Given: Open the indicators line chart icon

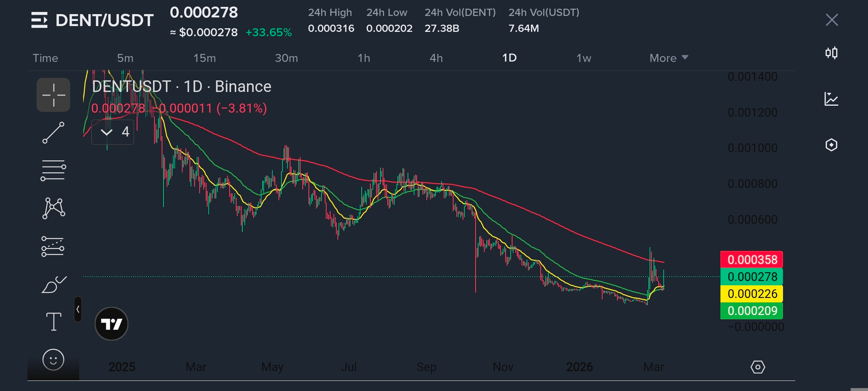Looking at the screenshot, I should [831, 99].
